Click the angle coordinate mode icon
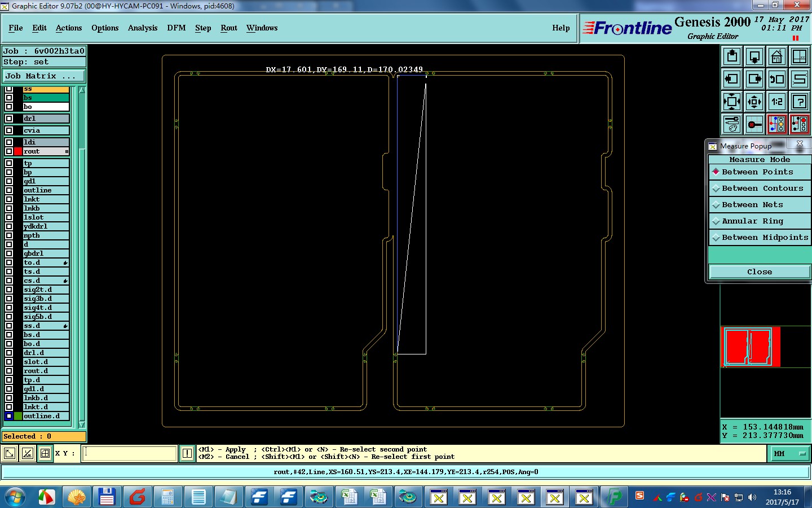Image resolution: width=812 pixels, height=508 pixels. coord(28,453)
